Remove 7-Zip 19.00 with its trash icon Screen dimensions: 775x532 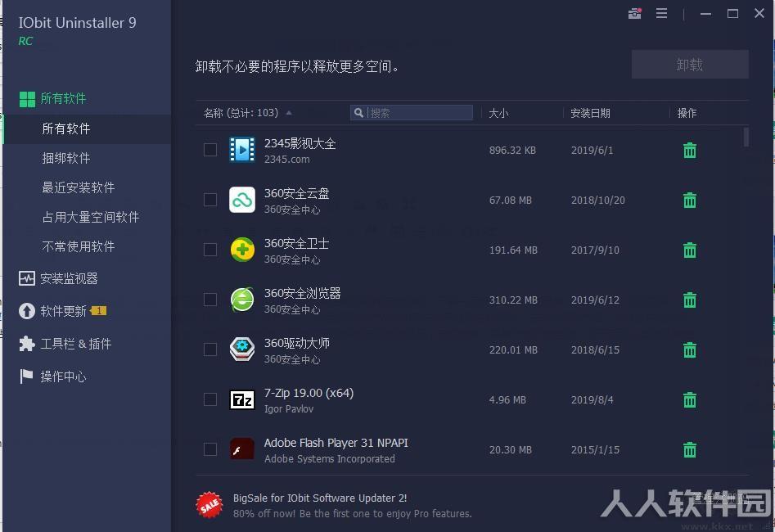click(690, 399)
